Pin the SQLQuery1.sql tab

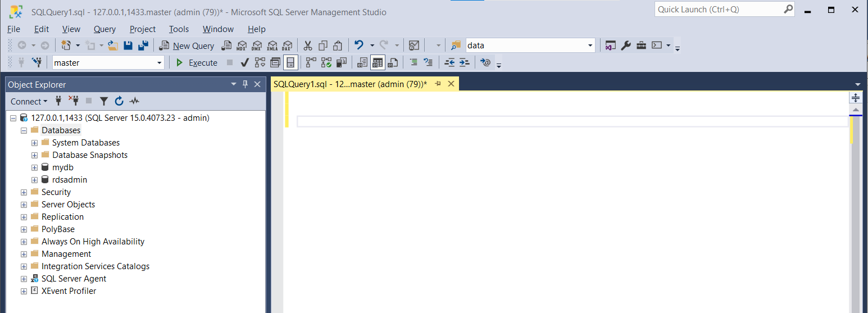point(438,84)
